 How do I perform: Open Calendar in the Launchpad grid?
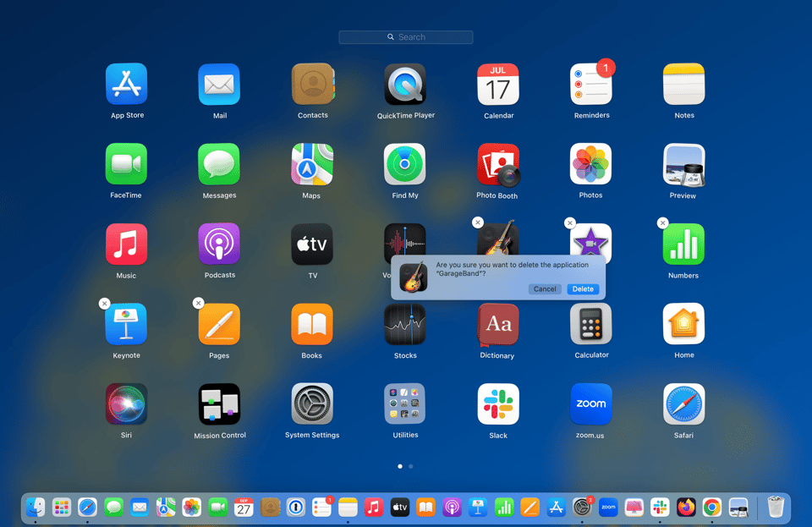(497, 84)
